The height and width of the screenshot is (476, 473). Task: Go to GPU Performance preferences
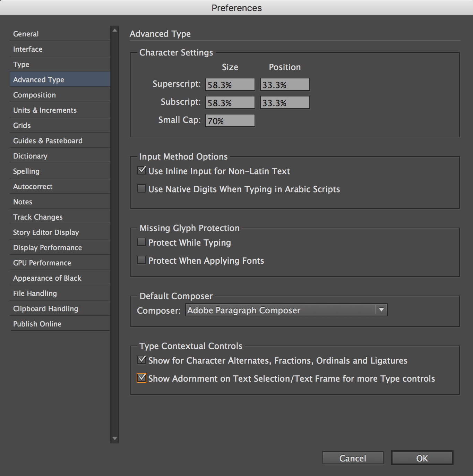point(42,263)
